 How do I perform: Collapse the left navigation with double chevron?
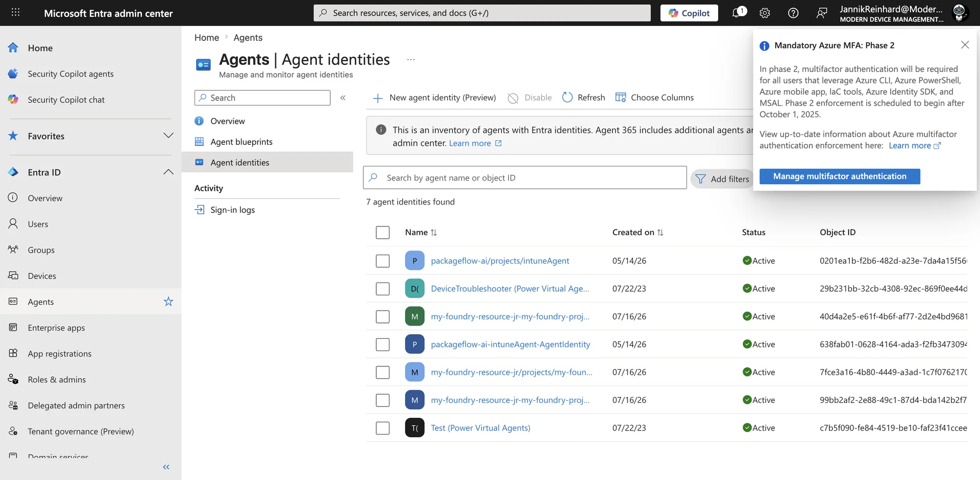tap(166, 467)
